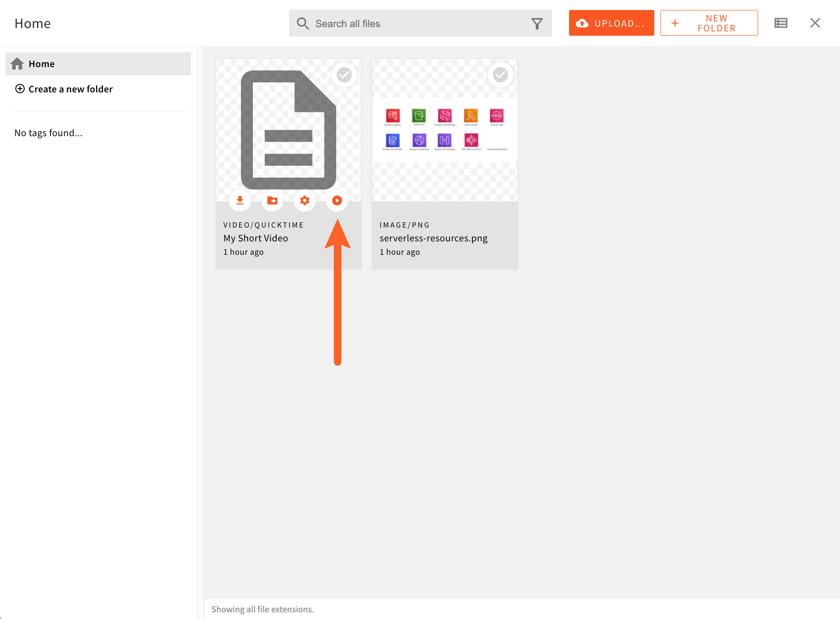
Task: Click the move-to-folder icon on video card
Action: pos(272,200)
